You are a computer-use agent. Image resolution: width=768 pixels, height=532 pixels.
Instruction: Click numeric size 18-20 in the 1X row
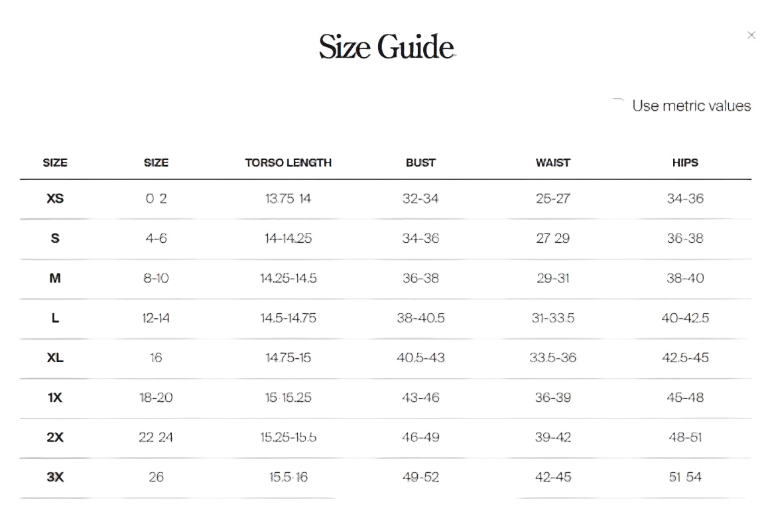156,397
